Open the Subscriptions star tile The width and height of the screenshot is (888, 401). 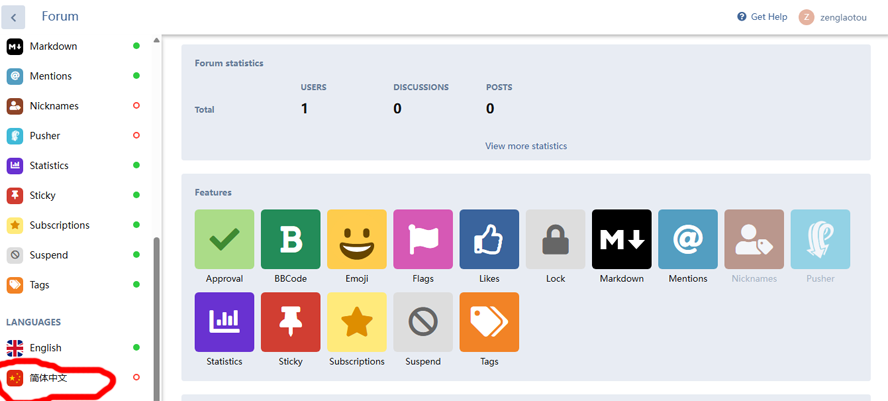pyautogui.click(x=357, y=322)
